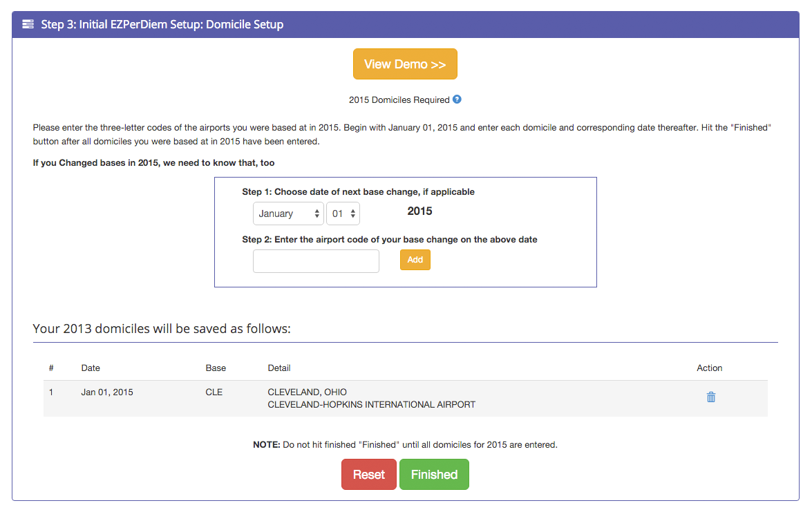Open the January month dropdown
This screenshot has width=812, height=512.
(x=288, y=214)
